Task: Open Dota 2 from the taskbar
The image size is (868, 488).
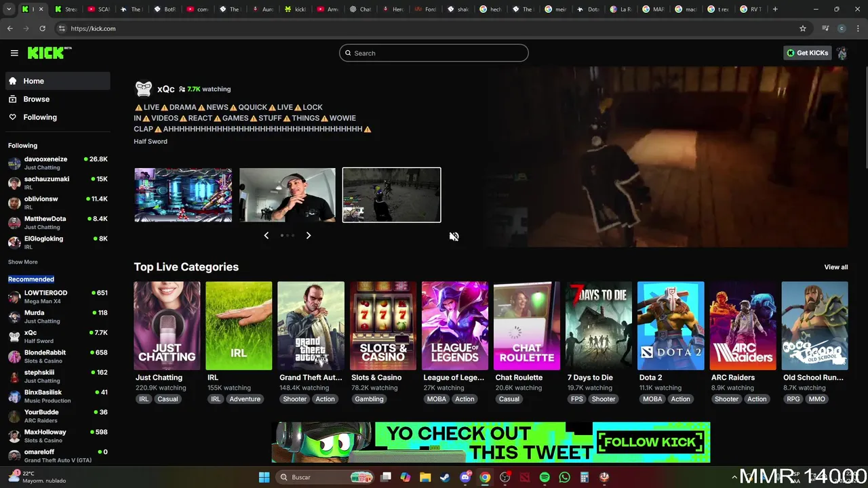Action: tap(525, 477)
